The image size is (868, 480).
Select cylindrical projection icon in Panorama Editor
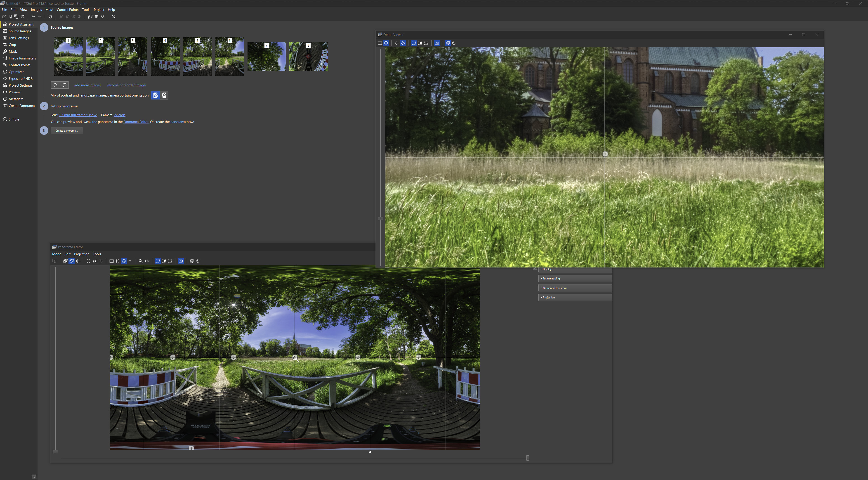[118, 261]
